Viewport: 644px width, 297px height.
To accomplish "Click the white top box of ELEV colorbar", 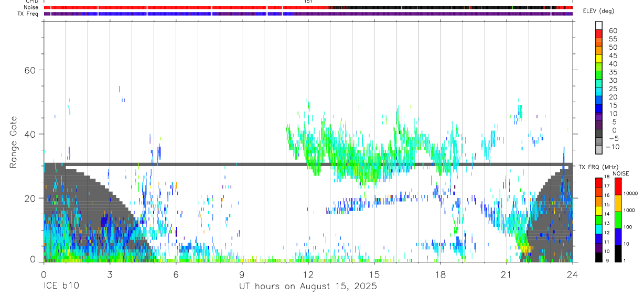I will (x=599, y=25).
